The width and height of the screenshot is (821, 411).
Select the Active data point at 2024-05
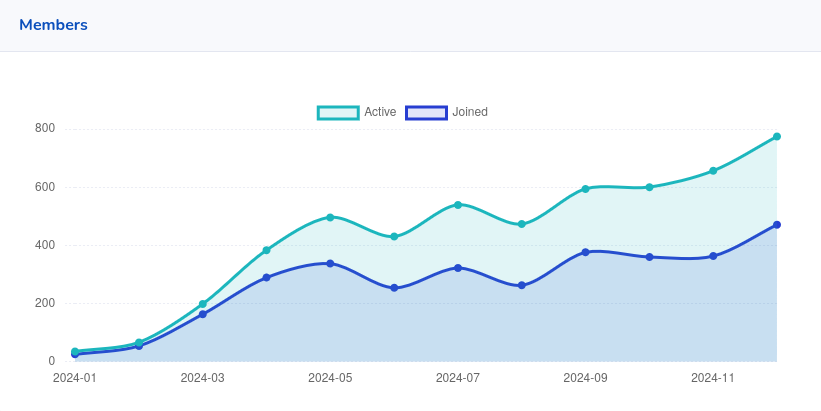330,217
